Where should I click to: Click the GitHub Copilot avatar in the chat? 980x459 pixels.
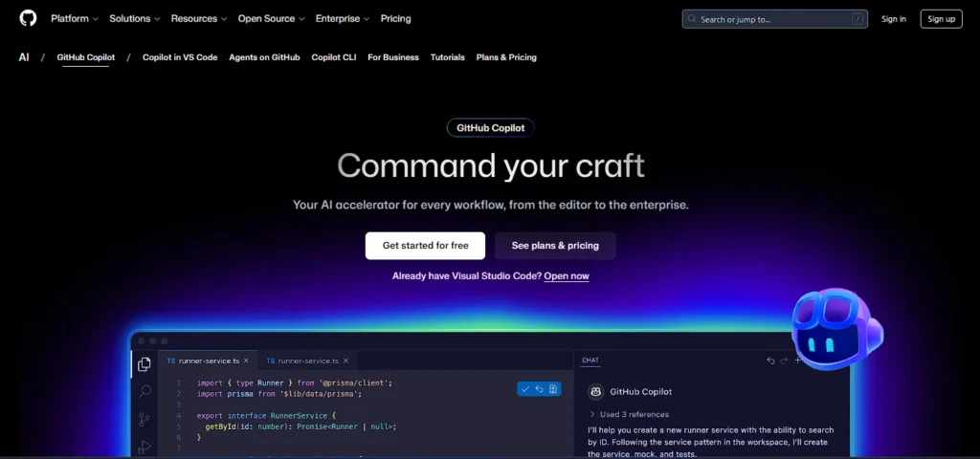pos(595,391)
